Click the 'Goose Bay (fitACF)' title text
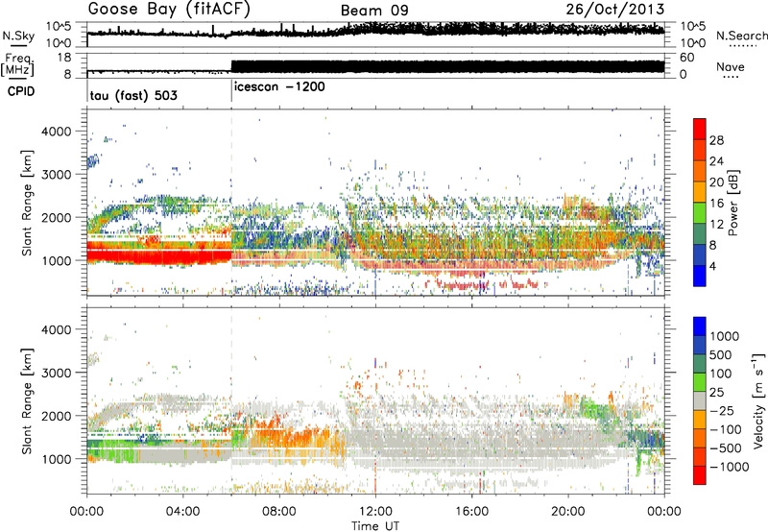Screen dimensions: 768x532 169,10
